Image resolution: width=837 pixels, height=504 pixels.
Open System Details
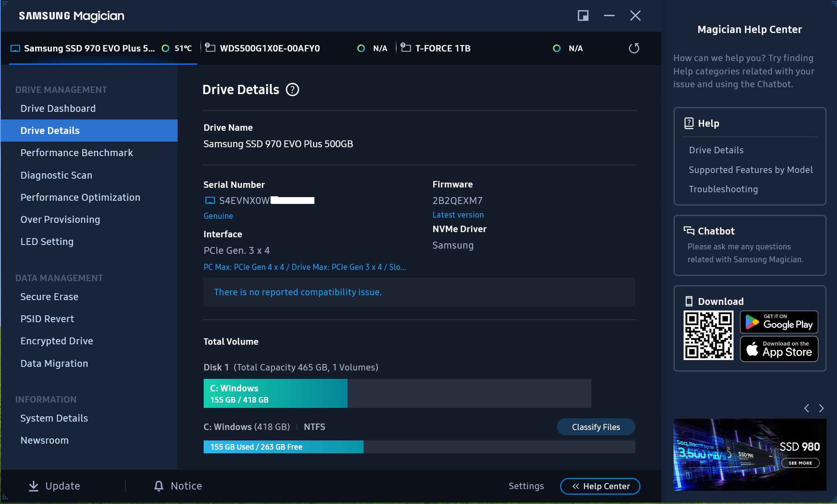(x=89, y=418)
